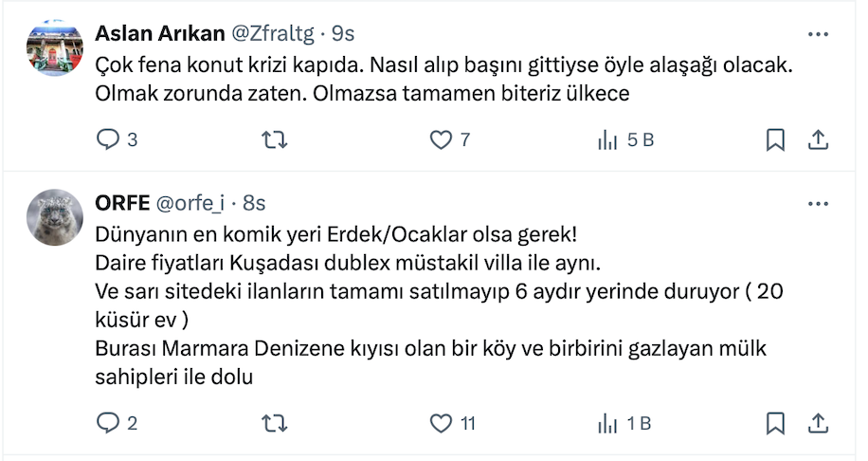Retweet Aslan Arıkan's housing crisis tweet
This screenshot has height=461, width=868.
274,140
